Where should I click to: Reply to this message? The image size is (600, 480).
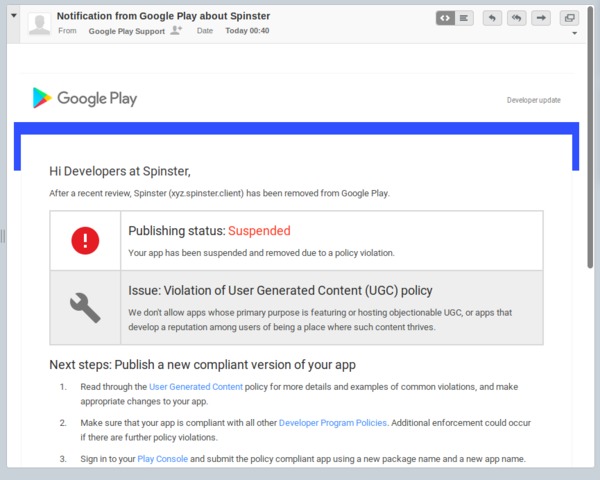[x=492, y=18]
